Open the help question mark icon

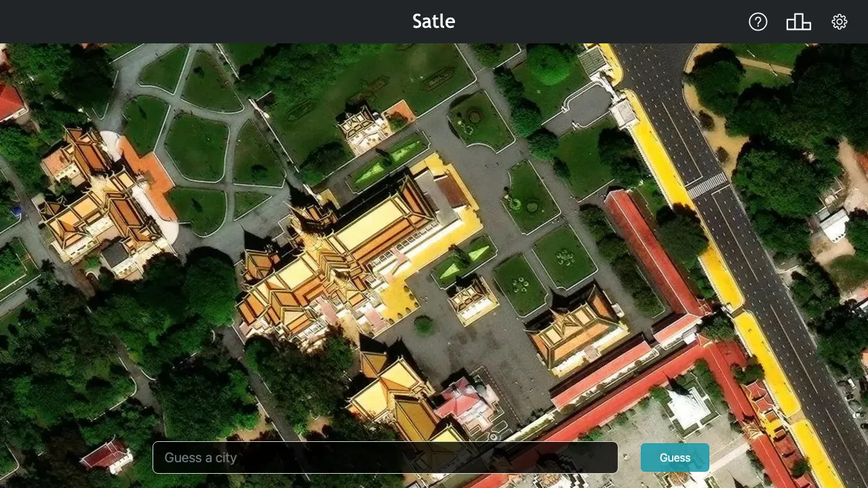pos(758,22)
